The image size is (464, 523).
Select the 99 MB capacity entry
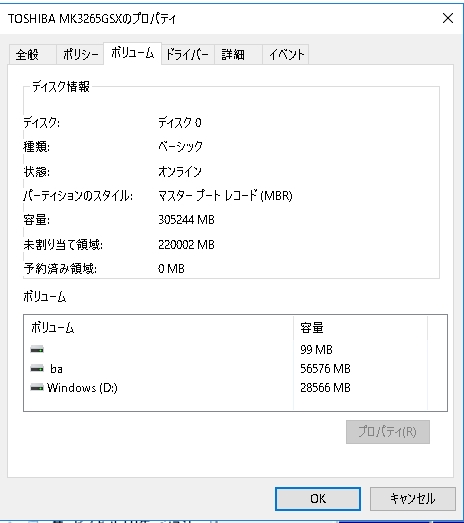coord(316,350)
